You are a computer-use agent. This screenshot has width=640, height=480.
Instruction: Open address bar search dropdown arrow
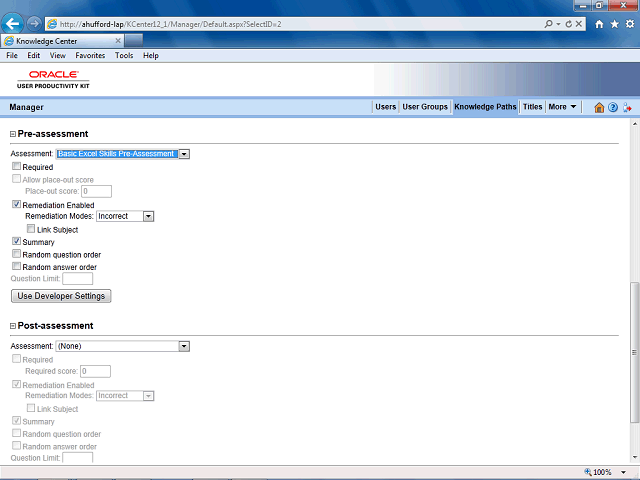point(558,24)
